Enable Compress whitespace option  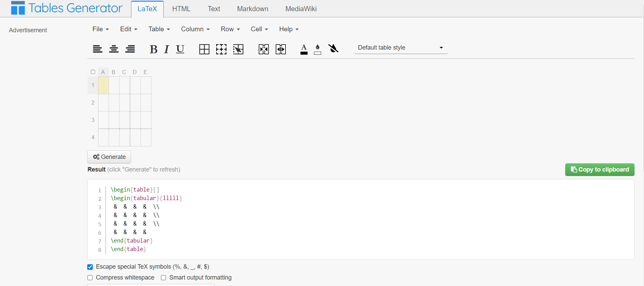pos(90,278)
